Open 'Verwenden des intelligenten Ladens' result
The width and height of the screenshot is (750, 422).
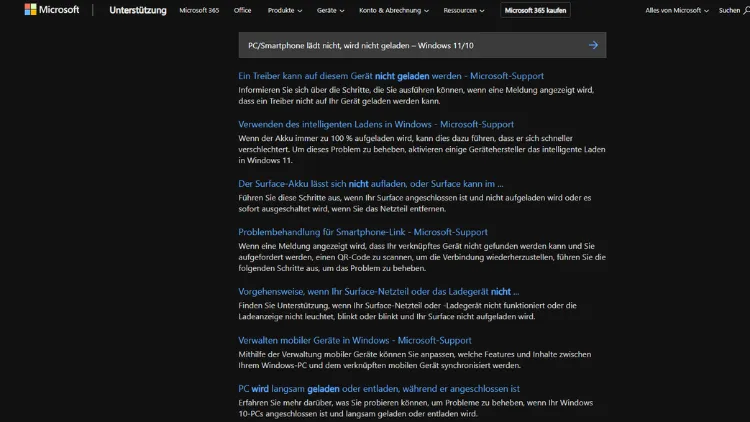click(x=376, y=124)
